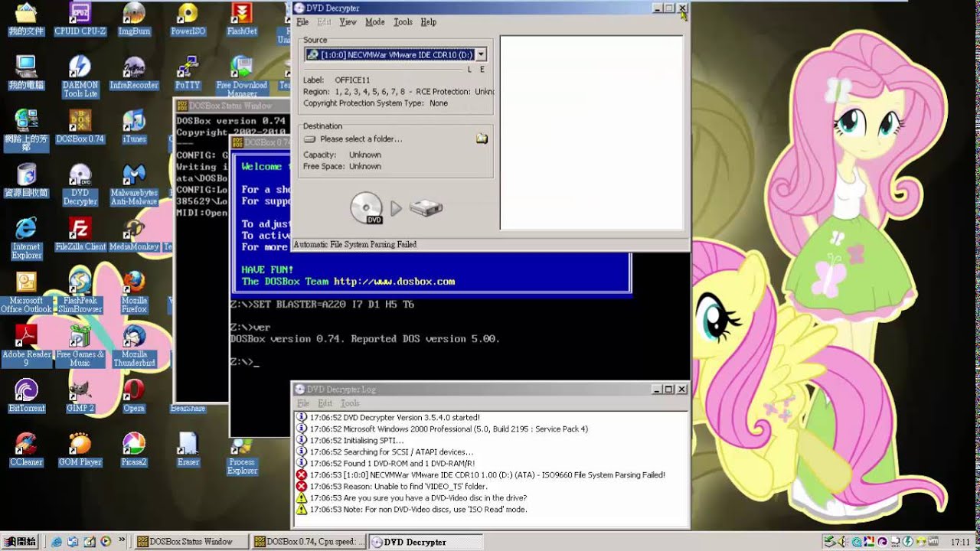This screenshot has height=551, width=980.
Task: Click the DVD to hard disk decrypt button
Action: [x=396, y=207]
